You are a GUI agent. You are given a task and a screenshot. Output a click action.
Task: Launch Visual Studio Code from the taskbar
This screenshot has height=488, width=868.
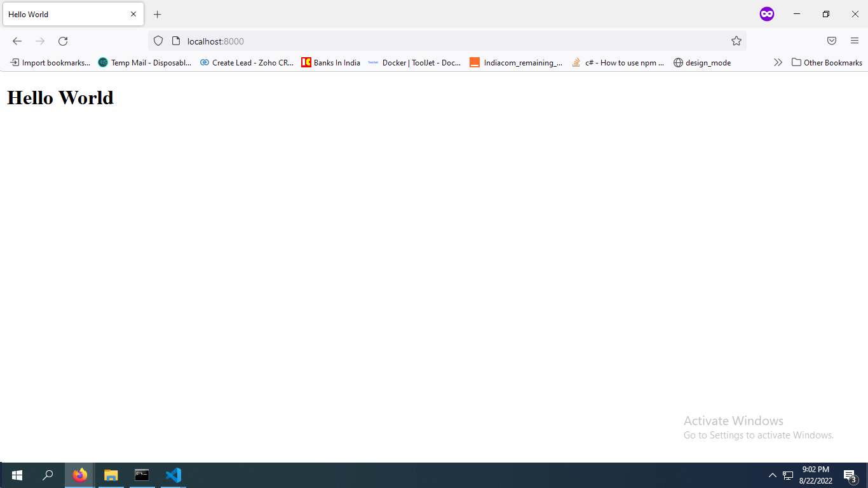pyautogui.click(x=173, y=475)
